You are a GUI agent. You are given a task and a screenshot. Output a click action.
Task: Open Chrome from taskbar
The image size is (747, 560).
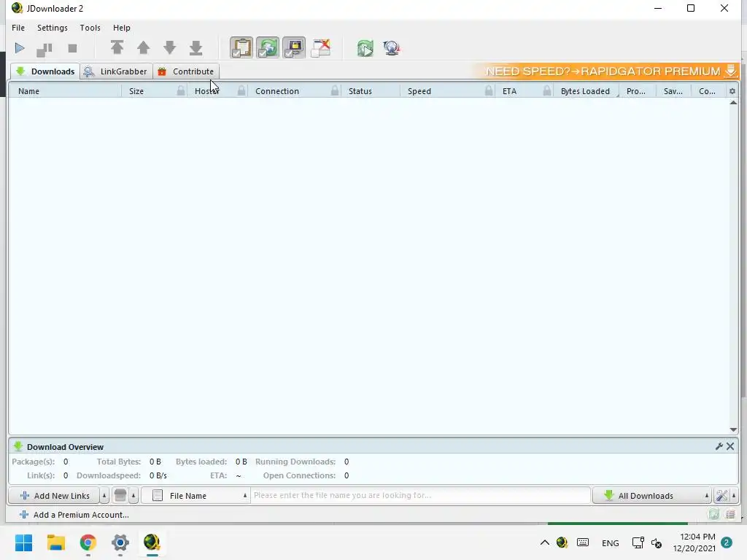[x=88, y=542]
